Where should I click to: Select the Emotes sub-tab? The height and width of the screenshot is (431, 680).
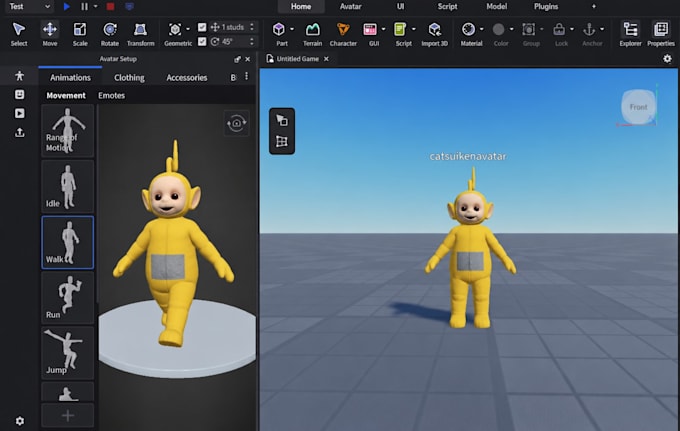point(111,95)
